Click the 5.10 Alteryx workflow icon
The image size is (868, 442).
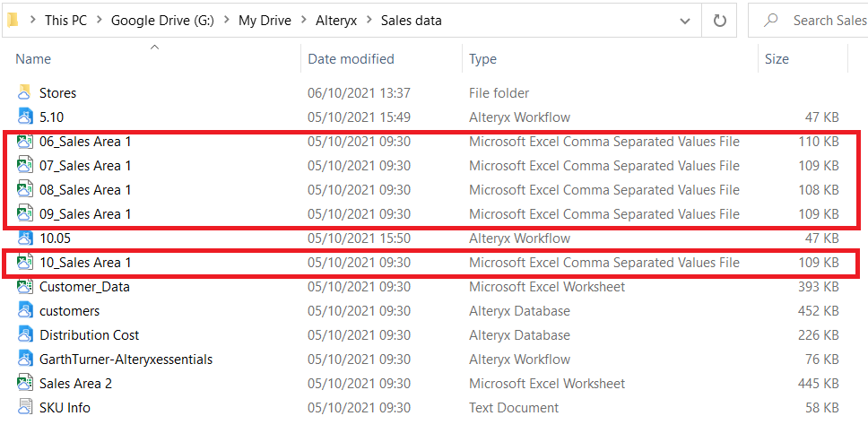25,117
